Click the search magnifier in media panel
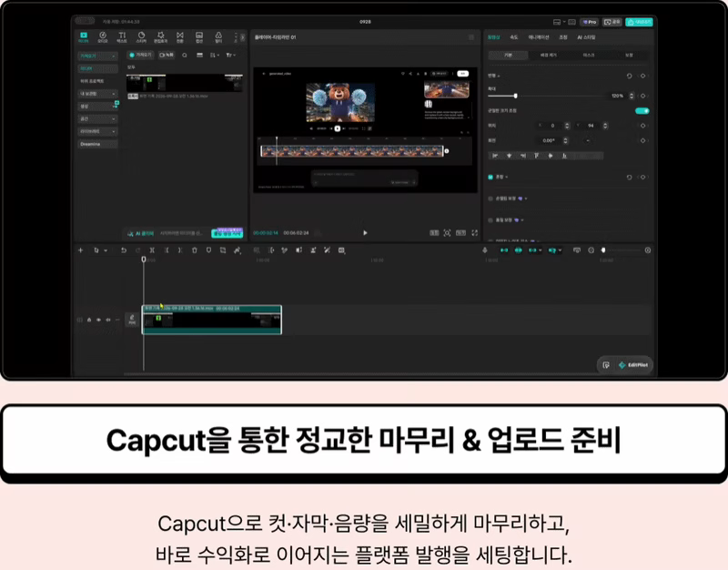 (x=185, y=56)
